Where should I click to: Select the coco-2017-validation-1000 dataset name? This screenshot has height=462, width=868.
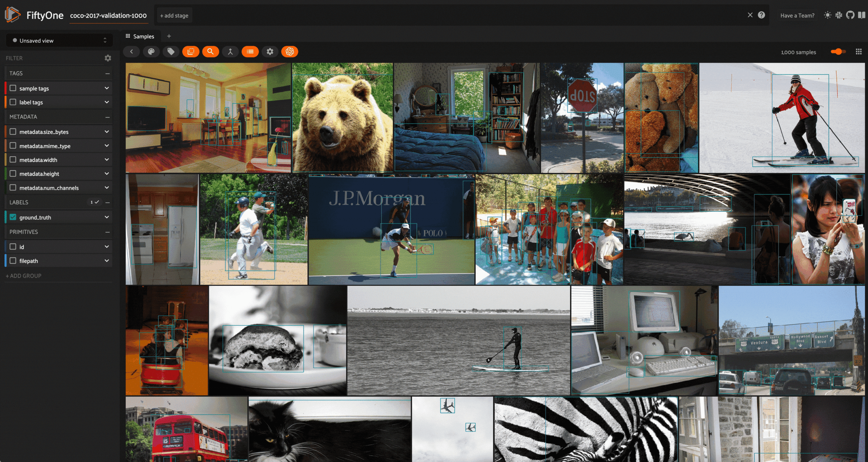[108, 16]
